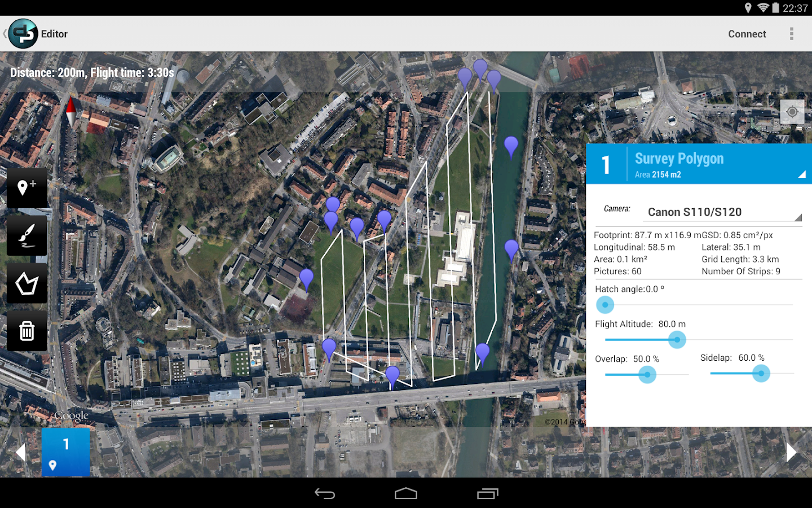Viewport: 812px width, 508px height.
Task: Tap the left arrow to show previous item
Action: [x=21, y=452]
